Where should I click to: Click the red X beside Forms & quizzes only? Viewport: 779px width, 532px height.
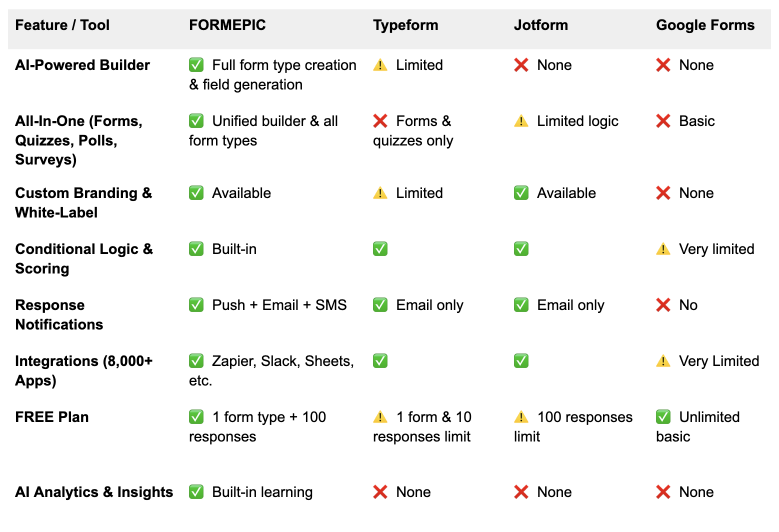tap(380, 121)
